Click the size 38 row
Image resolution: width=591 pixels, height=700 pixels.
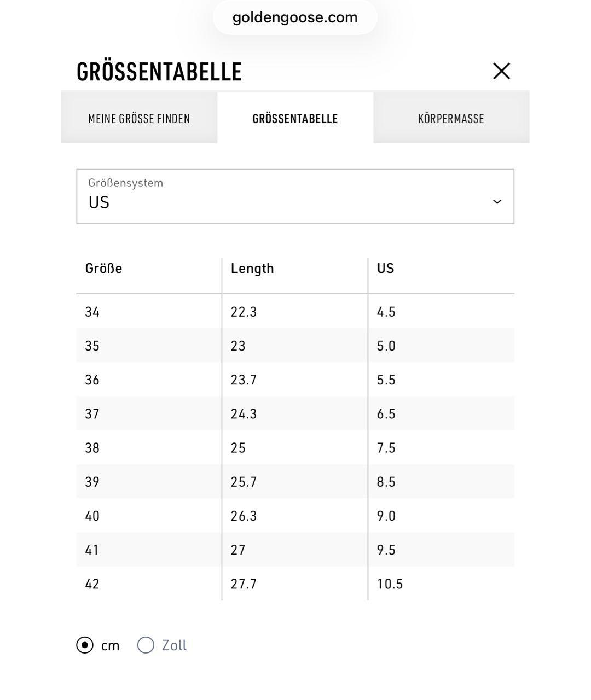pyautogui.click(x=295, y=448)
